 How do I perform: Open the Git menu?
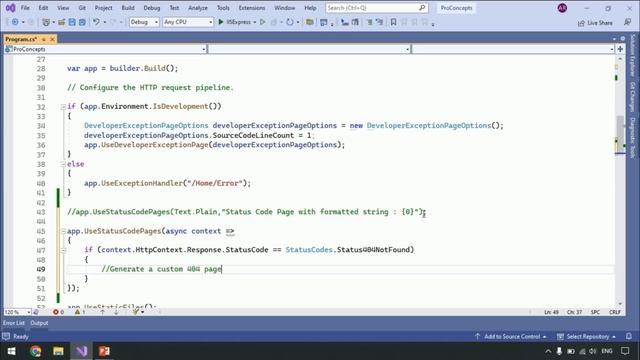pos(82,8)
